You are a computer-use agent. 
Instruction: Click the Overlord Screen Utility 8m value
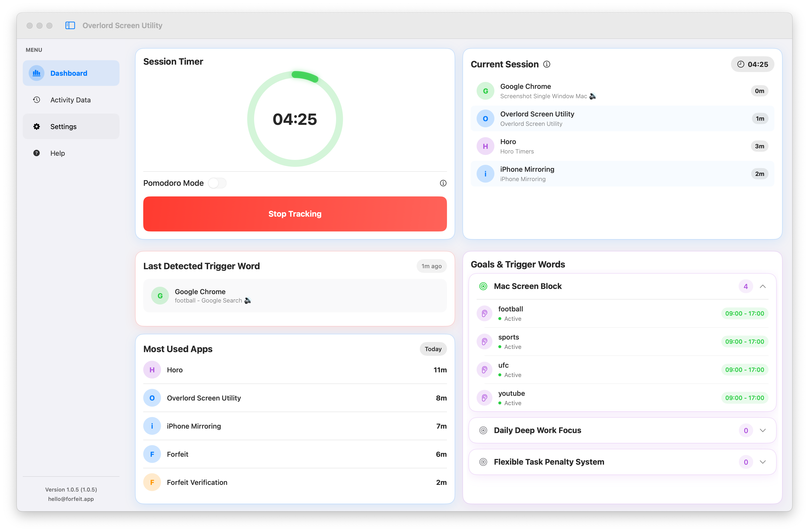point(441,398)
